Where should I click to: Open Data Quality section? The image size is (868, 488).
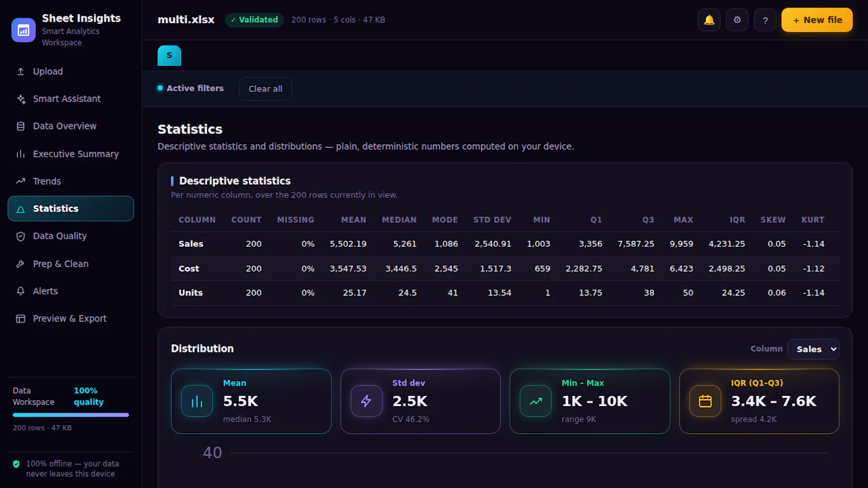(71, 236)
